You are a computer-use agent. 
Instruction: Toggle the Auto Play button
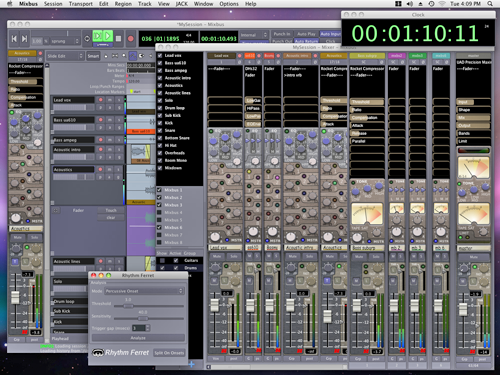point(306,34)
